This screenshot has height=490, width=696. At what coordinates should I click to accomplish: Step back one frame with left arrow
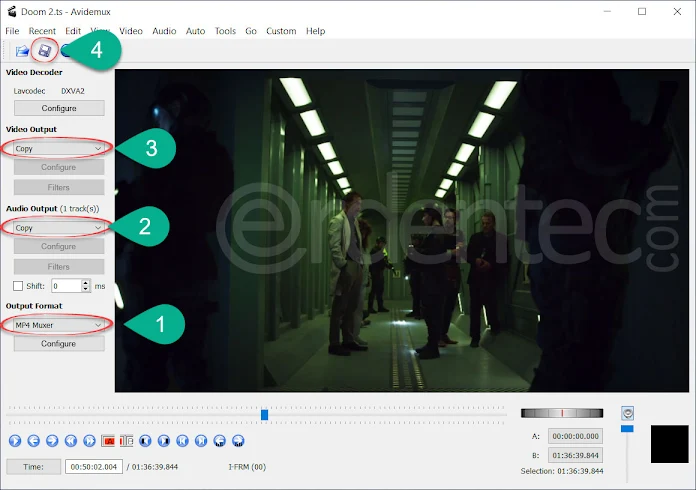(34, 441)
